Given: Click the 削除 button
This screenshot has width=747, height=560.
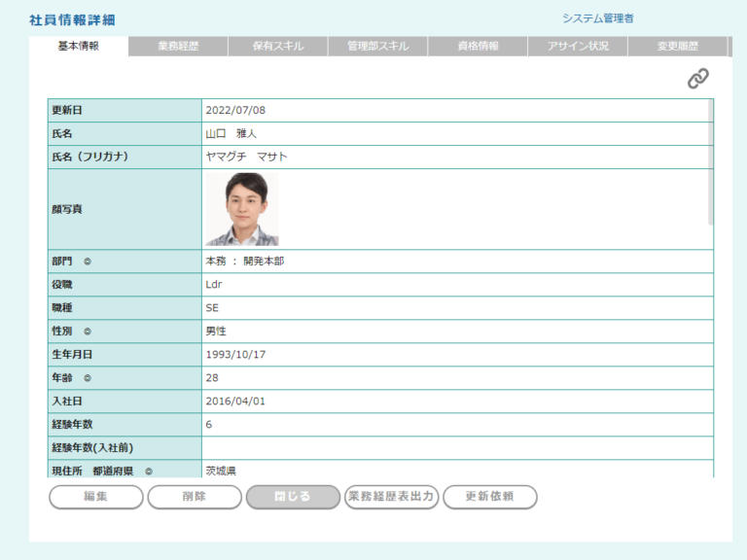Looking at the screenshot, I should (194, 497).
